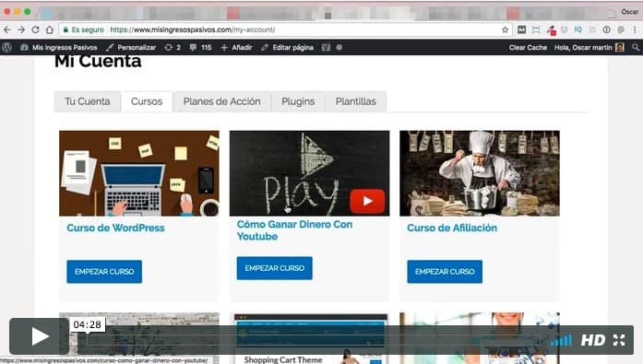
Task: Select the Cursos tab
Action: pyautogui.click(x=147, y=101)
